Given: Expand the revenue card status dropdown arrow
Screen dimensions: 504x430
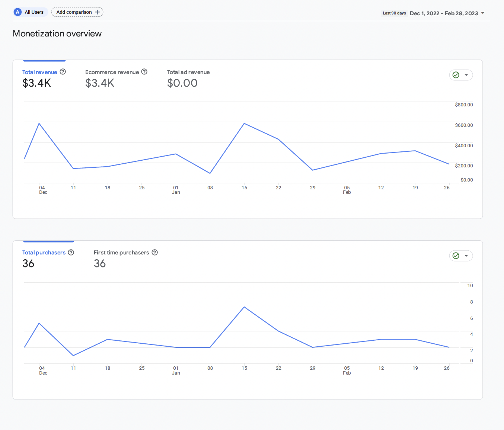Looking at the screenshot, I should tap(466, 75).
